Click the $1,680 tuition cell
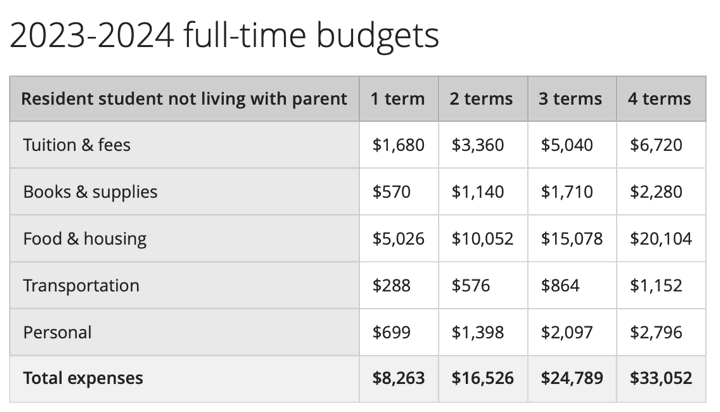This screenshot has width=720, height=412. point(398,145)
